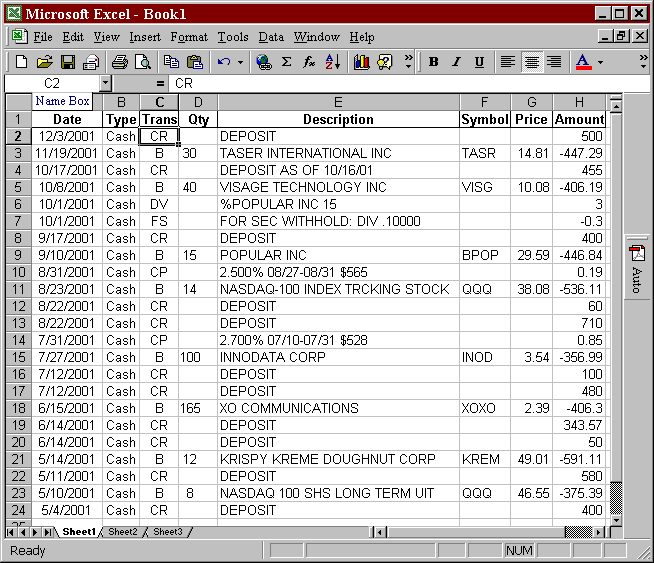Save the workbook with the floppy disk icon
Viewport: 654px width, 563px height.
[68, 62]
